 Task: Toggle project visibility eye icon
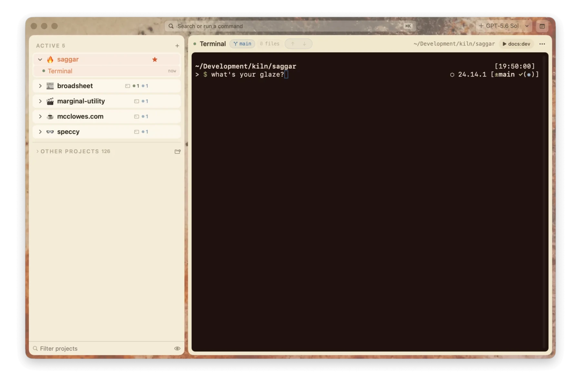click(x=177, y=348)
